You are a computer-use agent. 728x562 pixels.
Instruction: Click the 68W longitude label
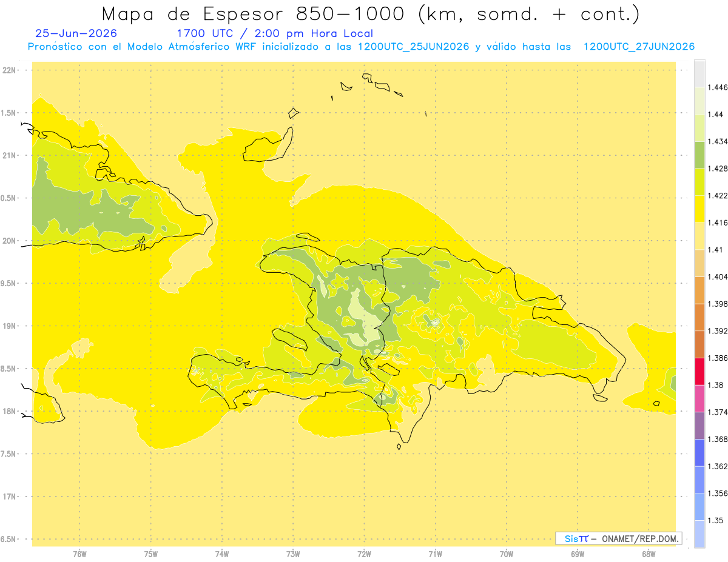pyautogui.click(x=649, y=554)
